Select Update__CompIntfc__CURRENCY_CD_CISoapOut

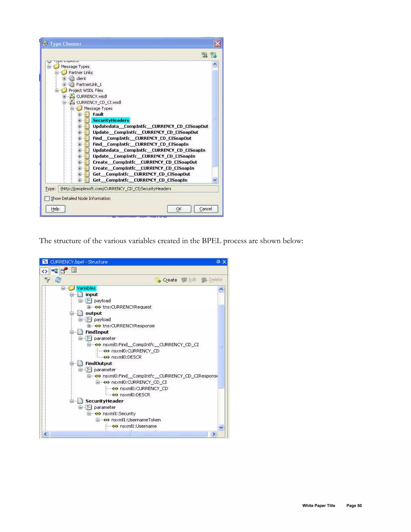point(145,132)
